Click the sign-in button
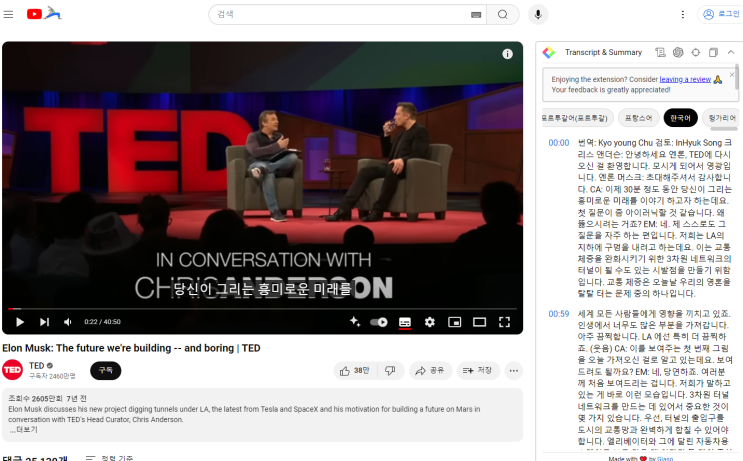The height and width of the screenshot is (461, 743). 720,14
